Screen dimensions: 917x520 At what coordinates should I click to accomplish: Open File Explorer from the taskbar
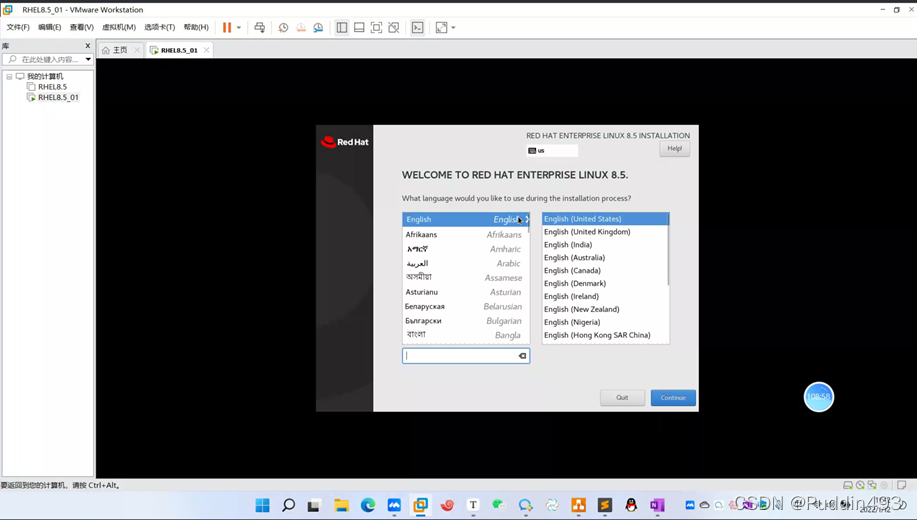click(342, 505)
